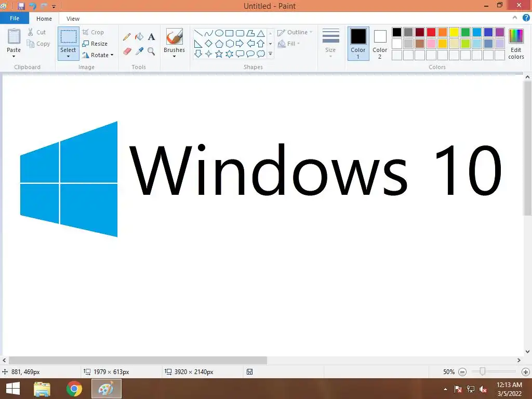This screenshot has height=399, width=532.
Task: Click the horizontal scrollbar thumb
Action: click(138, 361)
